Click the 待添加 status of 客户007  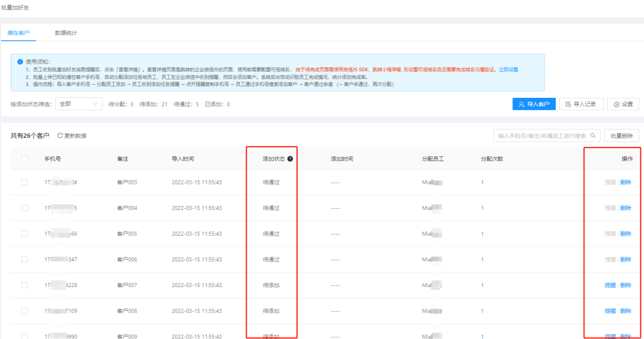click(x=271, y=285)
